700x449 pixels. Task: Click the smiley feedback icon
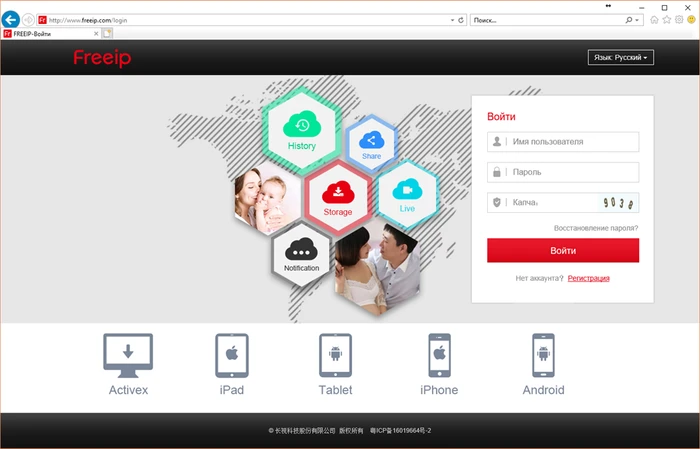point(692,20)
